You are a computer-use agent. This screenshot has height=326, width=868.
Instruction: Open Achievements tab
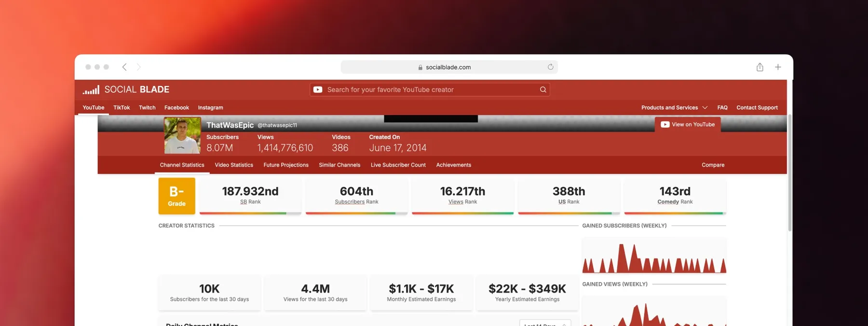[454, 165]
